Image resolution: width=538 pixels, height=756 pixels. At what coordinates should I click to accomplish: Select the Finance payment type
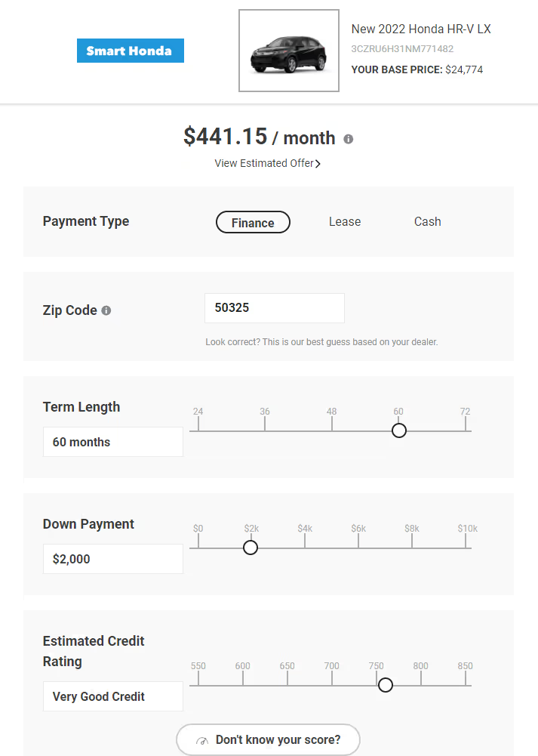pyautogui.click(x=253, y=222)
